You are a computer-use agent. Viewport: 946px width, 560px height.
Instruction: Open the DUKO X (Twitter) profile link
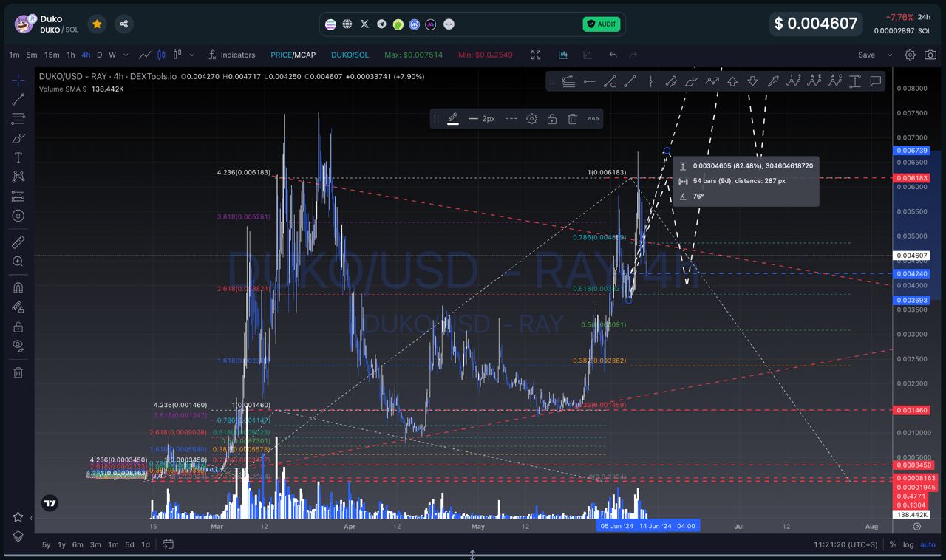pyautogui.click(x=364, y=24)
